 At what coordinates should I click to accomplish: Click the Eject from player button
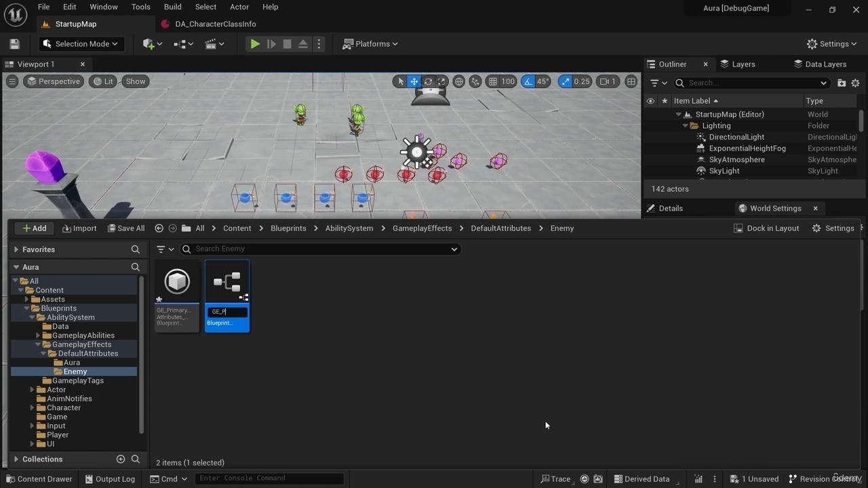click(303, 44)
